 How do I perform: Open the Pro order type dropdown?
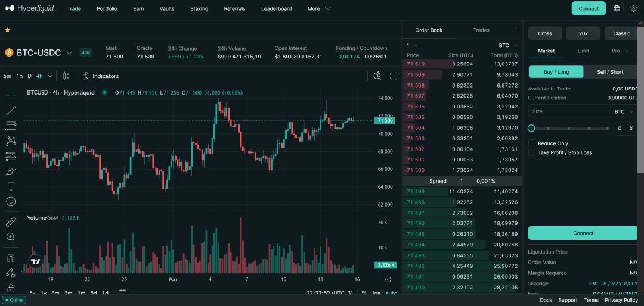[619, 51]
